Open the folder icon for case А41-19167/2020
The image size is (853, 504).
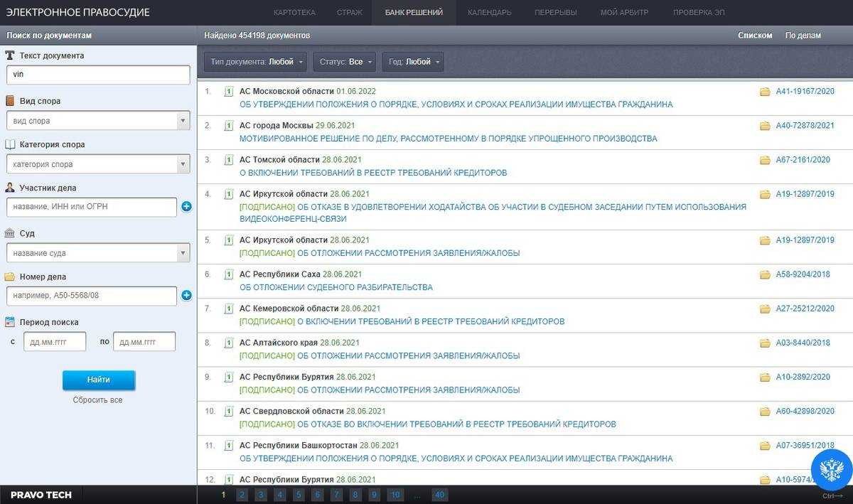(765, 92)
